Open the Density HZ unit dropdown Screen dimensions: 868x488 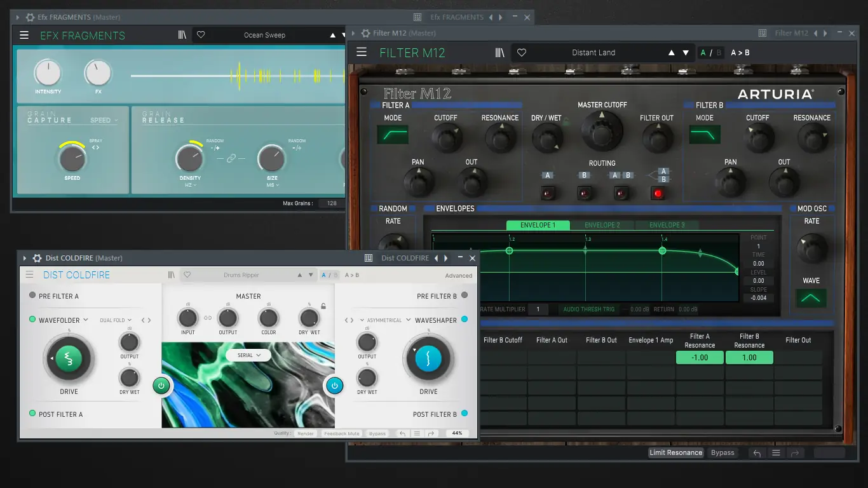pyautogui.click(x=190, y=185)
